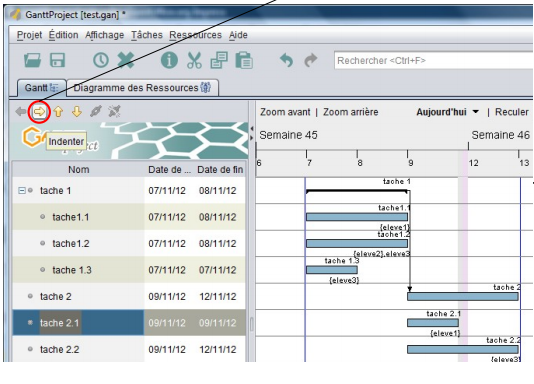Click the Date de fin column header
Image resolution: width=534 pixels, height=384 pixels.
(220, 170)
